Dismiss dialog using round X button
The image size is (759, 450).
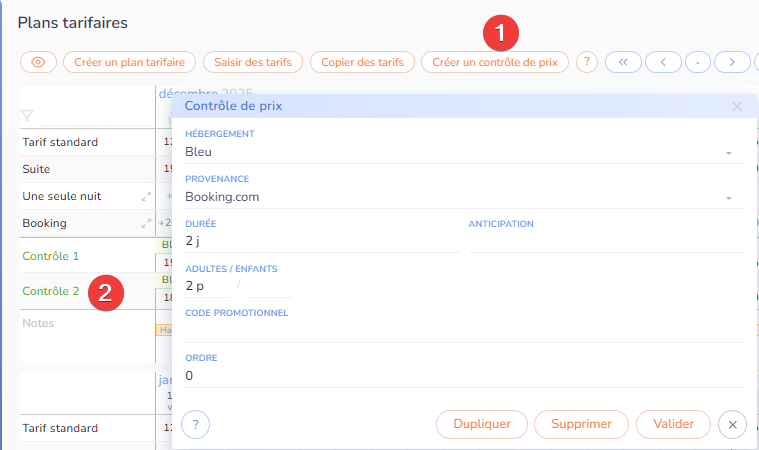point(732,424)
